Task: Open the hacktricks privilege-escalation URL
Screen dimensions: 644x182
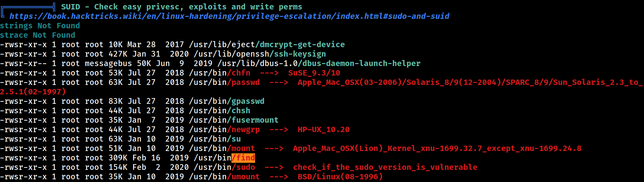Action: tap(229, 16)
